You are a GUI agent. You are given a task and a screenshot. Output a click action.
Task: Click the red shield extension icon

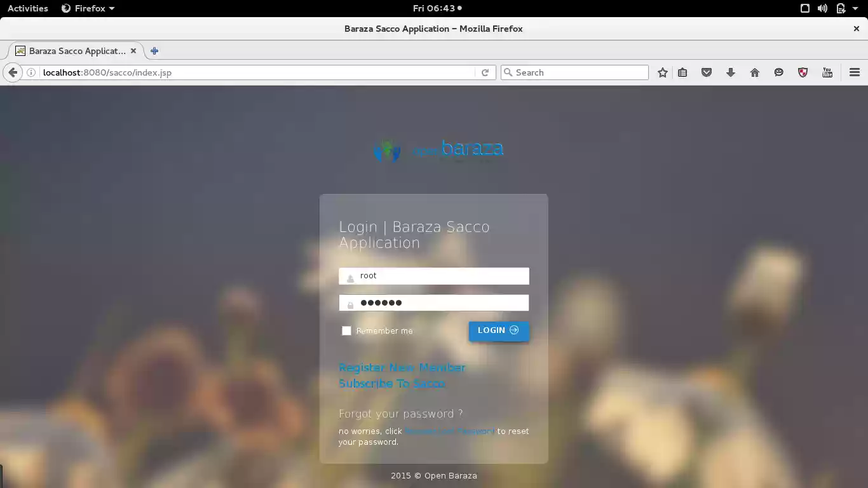[x=803, y=72]
